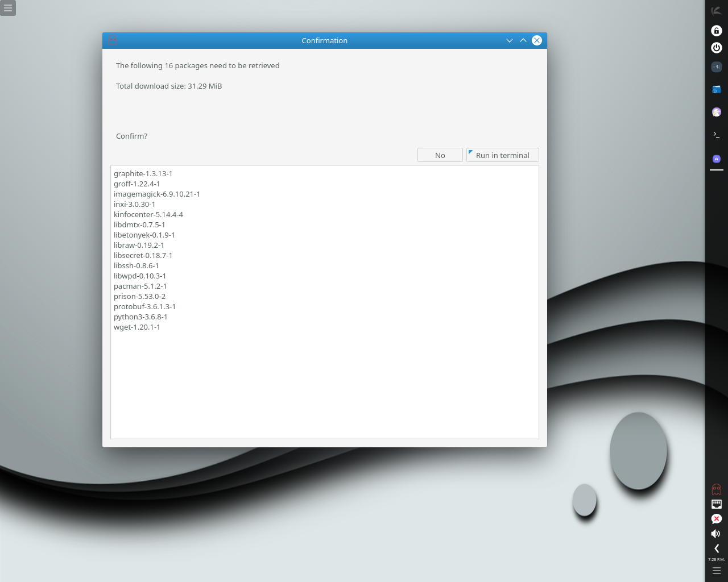The height and width of the screenshot is (582, 728).
Task: Click the Run in terminal button
Action: click(x=503, y=155)
